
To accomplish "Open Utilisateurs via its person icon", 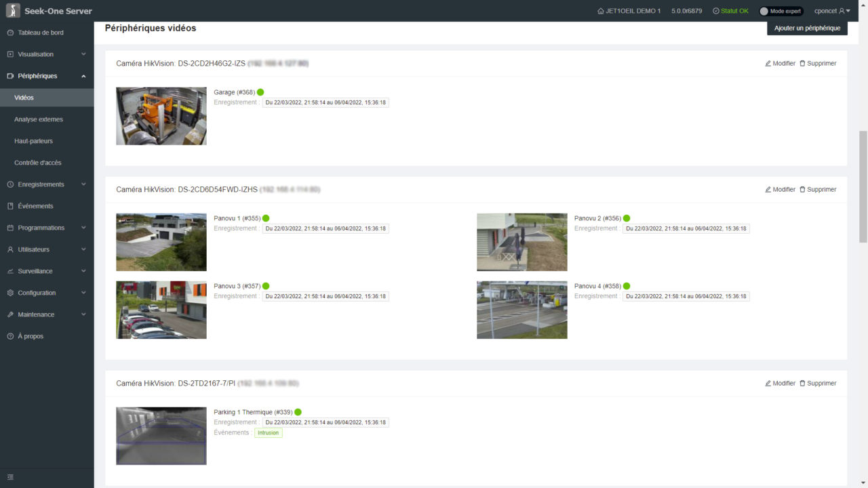I will point(9,249).
